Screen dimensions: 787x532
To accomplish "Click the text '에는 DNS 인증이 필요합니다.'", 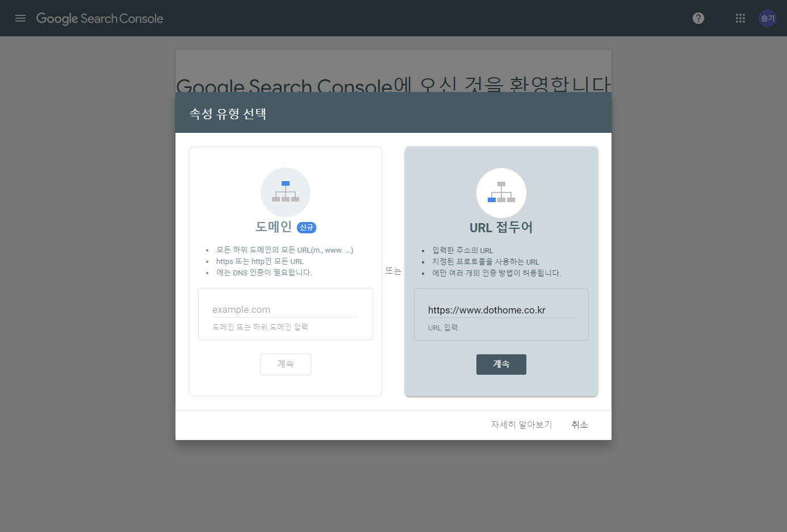I will [x=264, y=273].
